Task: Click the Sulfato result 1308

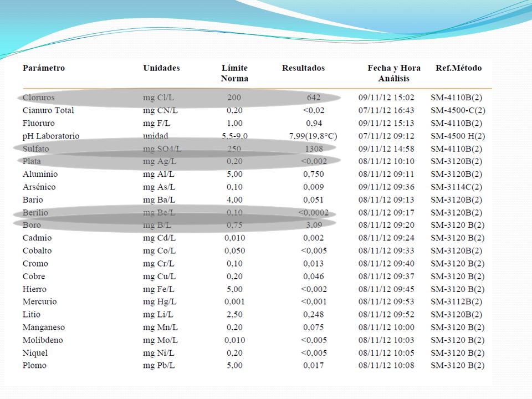Action: click(314, 149)
